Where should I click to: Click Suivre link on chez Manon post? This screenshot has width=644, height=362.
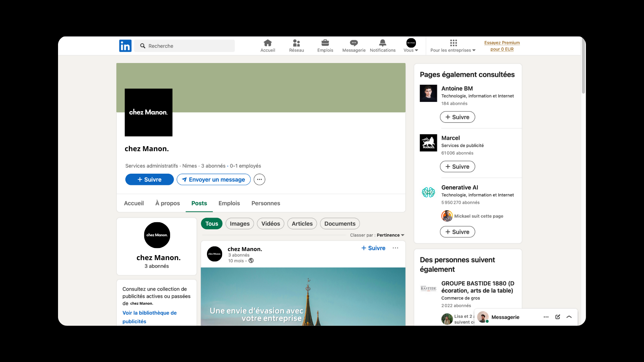coord(373,248)
